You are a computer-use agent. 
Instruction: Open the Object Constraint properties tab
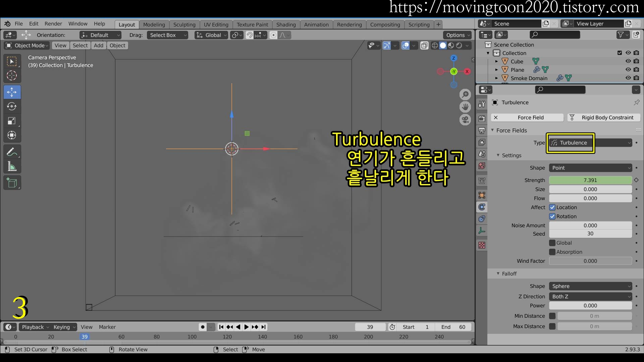(x=482, y=219)
